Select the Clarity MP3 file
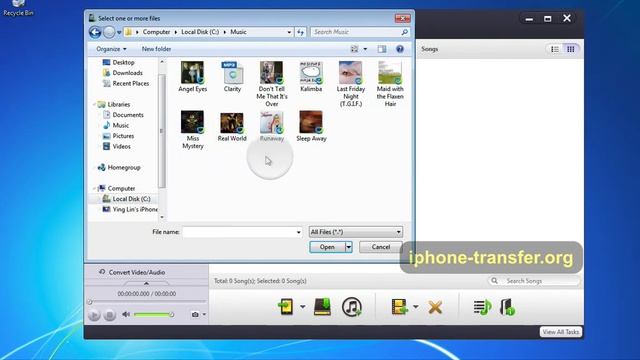This screenshot has height=360, width=640. tap(232, 77)
